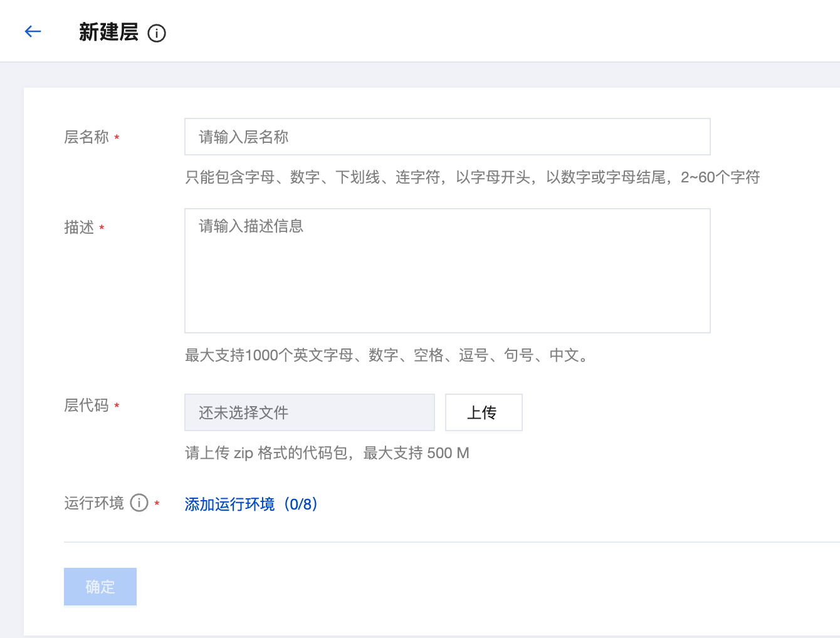Click the 层代码 field label
Screen dimensions: 840x638
coord(87,405)
